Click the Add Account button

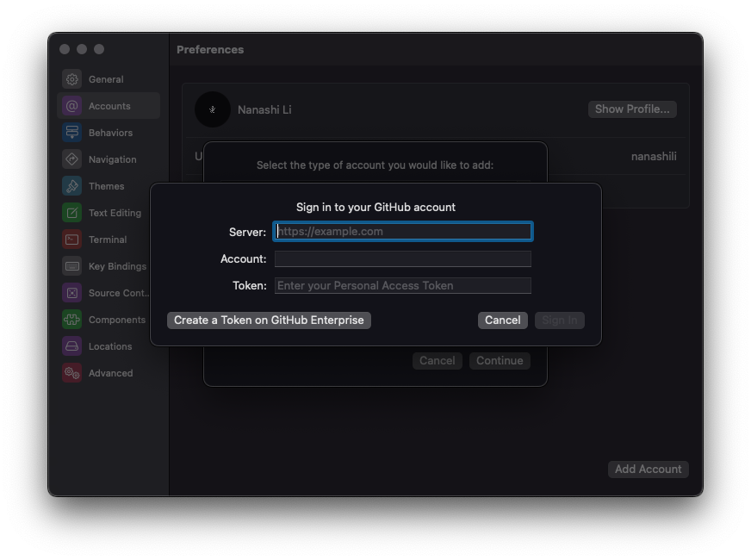pos(648,469)
